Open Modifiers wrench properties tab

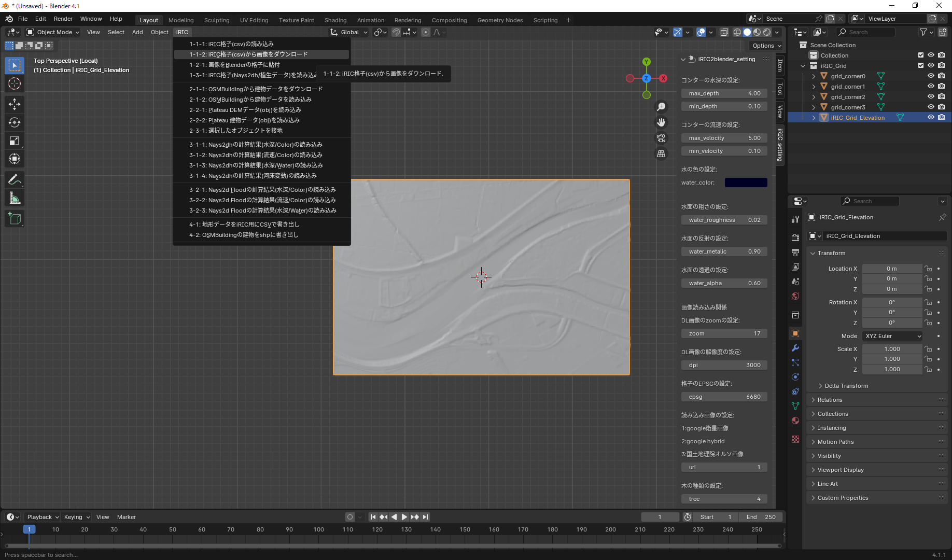coord(795,348)
